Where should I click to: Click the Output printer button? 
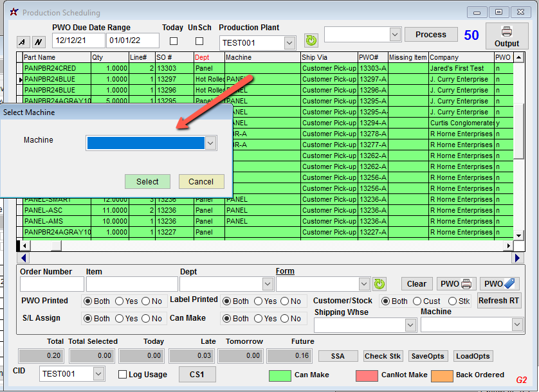pyautogui.click(x=506, y=35)
